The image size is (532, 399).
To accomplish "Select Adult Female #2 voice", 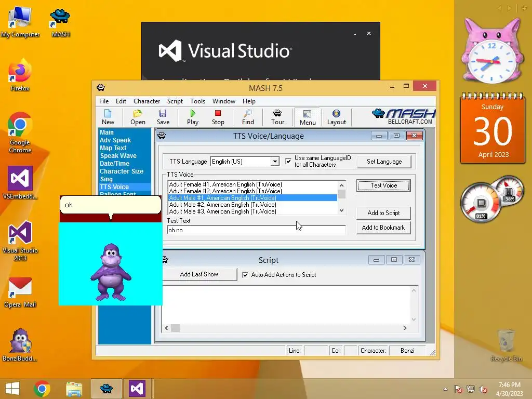I will 253,191.
